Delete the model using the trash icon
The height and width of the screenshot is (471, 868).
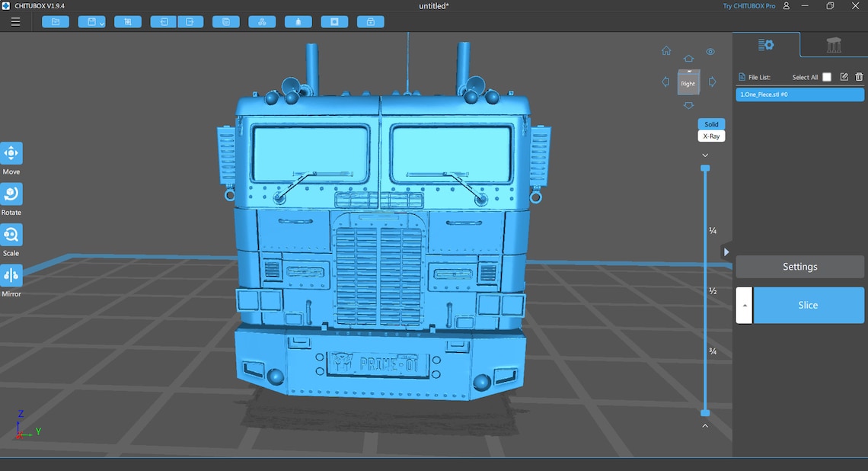click(859, 77)
